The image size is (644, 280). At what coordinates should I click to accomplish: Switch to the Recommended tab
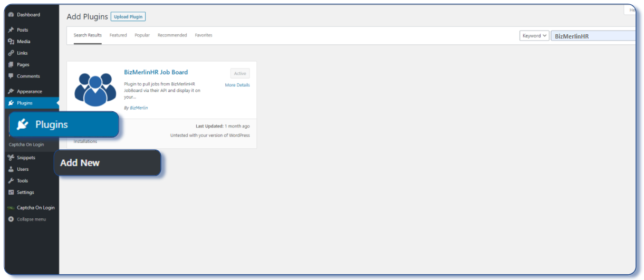point(172,35)
